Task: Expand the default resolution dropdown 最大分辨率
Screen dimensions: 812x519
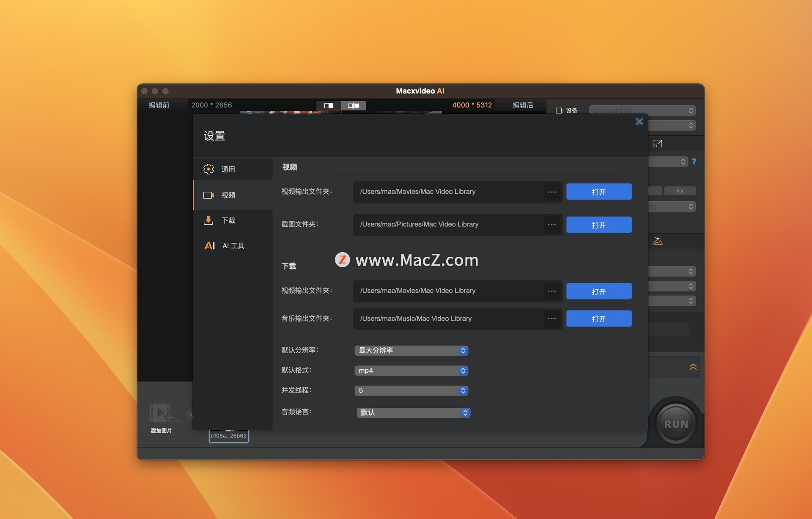Action: point(411,350)
